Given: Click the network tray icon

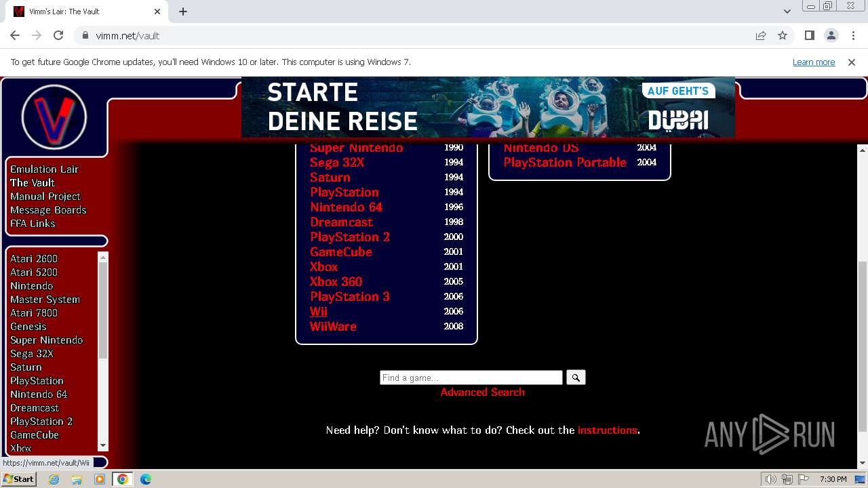Looking at the screenshot, I should coord(787,479).
